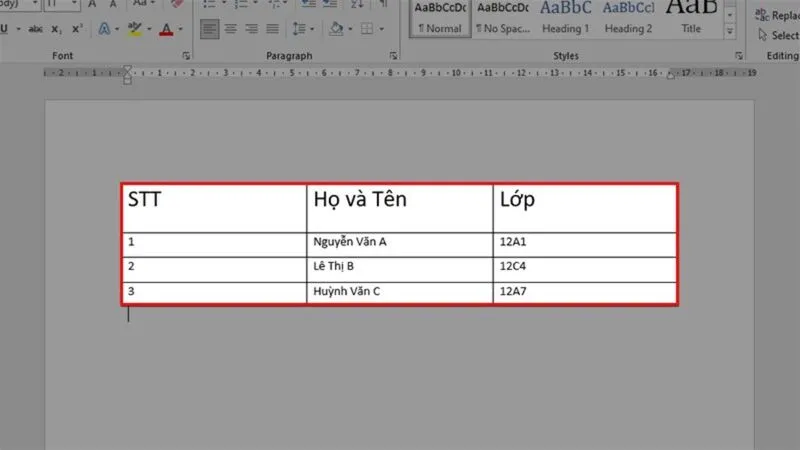Toggle underline formatting
The width and height of the screenshot is (800, 450).
[5, 29]
